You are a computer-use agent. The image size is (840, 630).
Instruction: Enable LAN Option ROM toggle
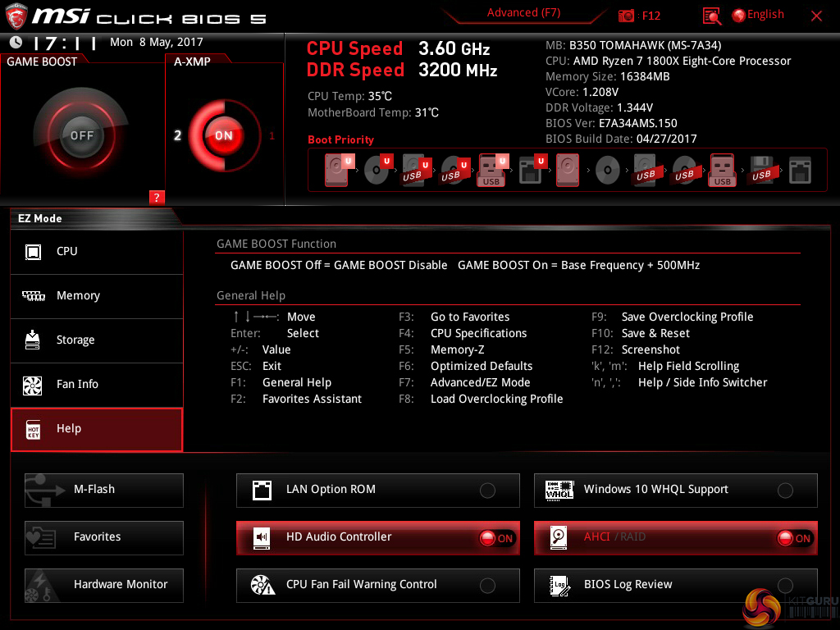(487, 491)
